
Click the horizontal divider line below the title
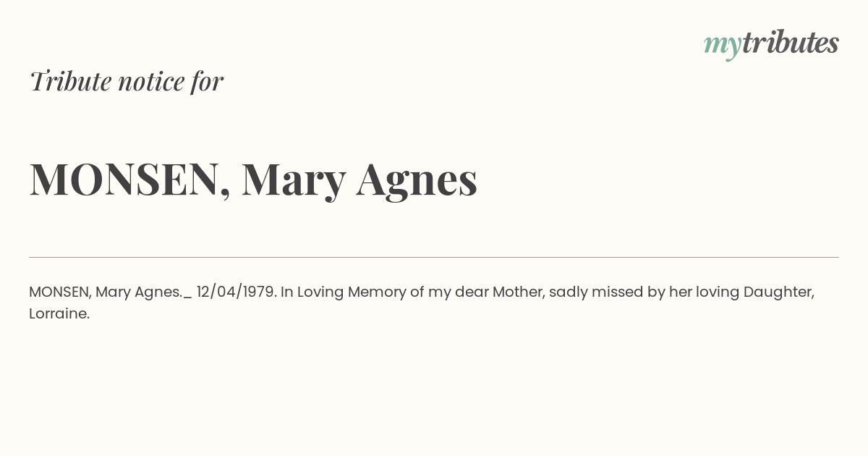click(434, 257)
